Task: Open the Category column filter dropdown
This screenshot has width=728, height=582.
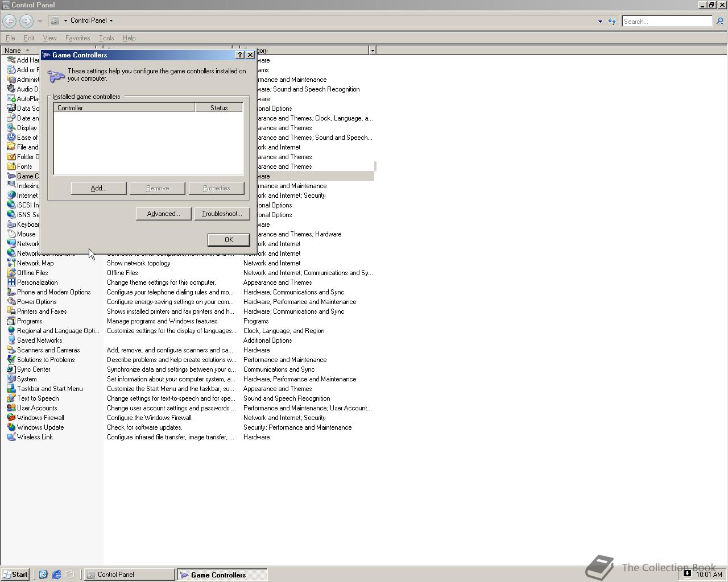Action: [373, 51]
